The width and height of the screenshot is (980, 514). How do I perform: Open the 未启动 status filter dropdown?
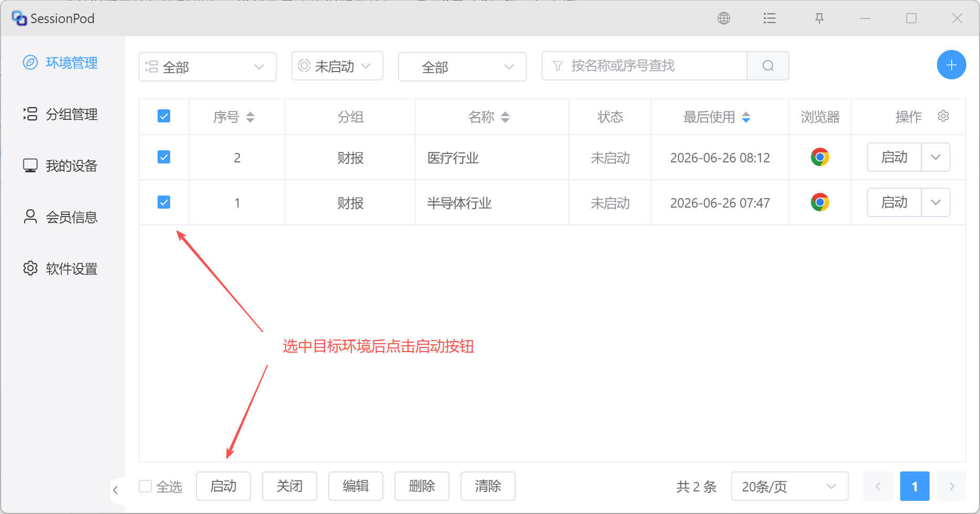tap(337, 66)
